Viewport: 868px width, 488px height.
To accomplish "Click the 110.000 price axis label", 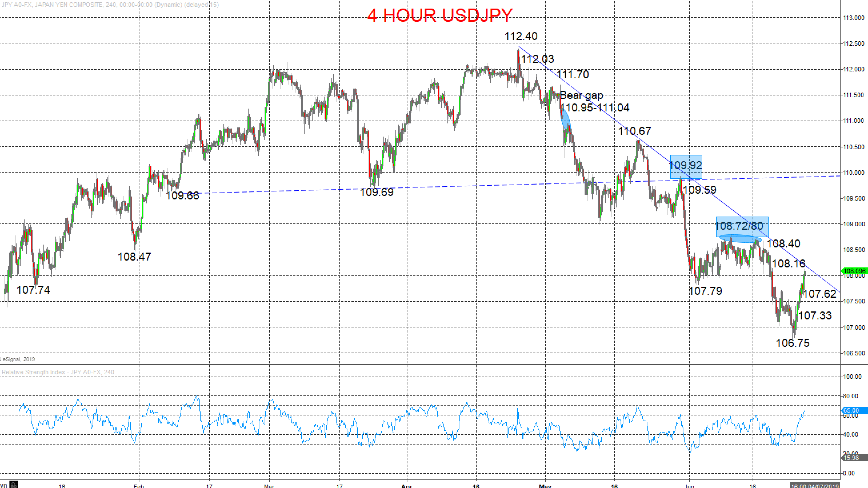I will coord(853,173).
